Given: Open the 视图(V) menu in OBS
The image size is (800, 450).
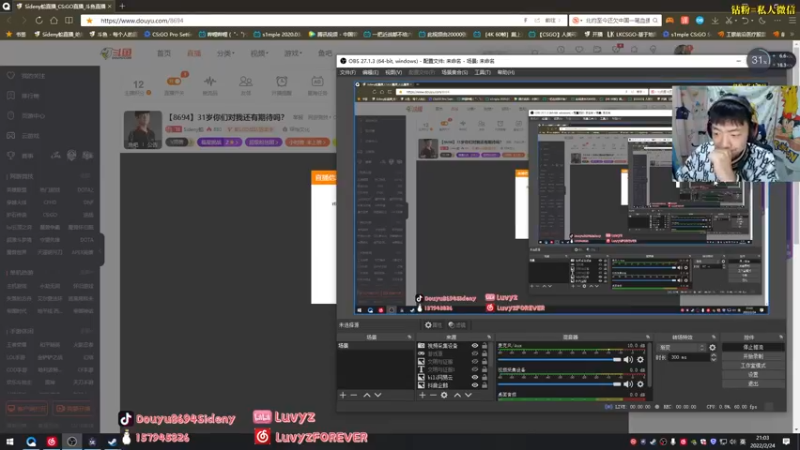Looking at the screenshot, I should 393,72.
